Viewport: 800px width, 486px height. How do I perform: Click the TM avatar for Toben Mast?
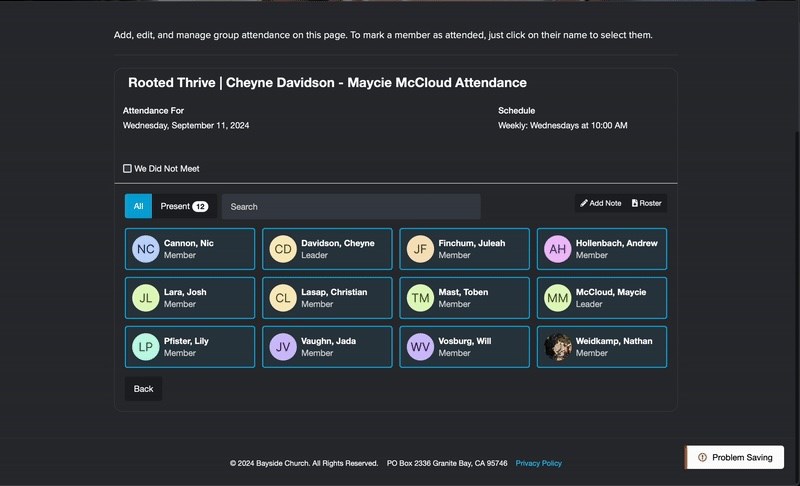tap(420, 298)
